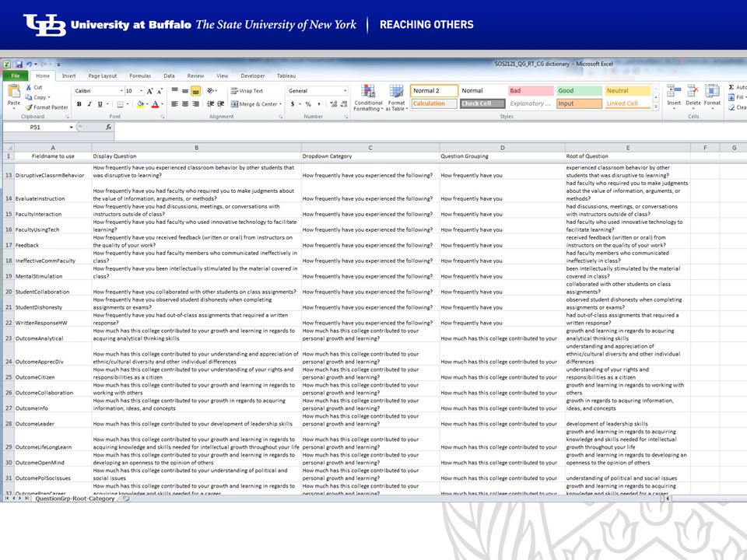Toggle Wrap Text
The image size is (747, 560).
pyautogui.click(x=247, y=90)
